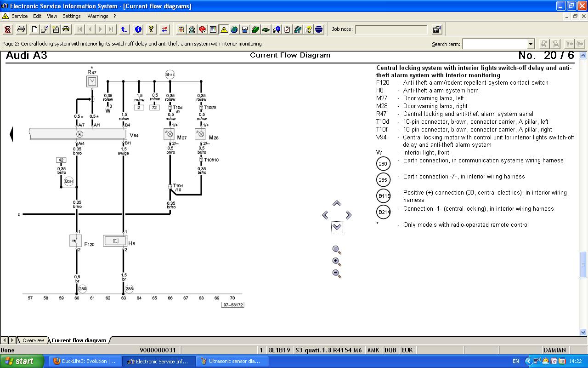
Task: Click the green car toolbar icon
Action: click(266, 29)
